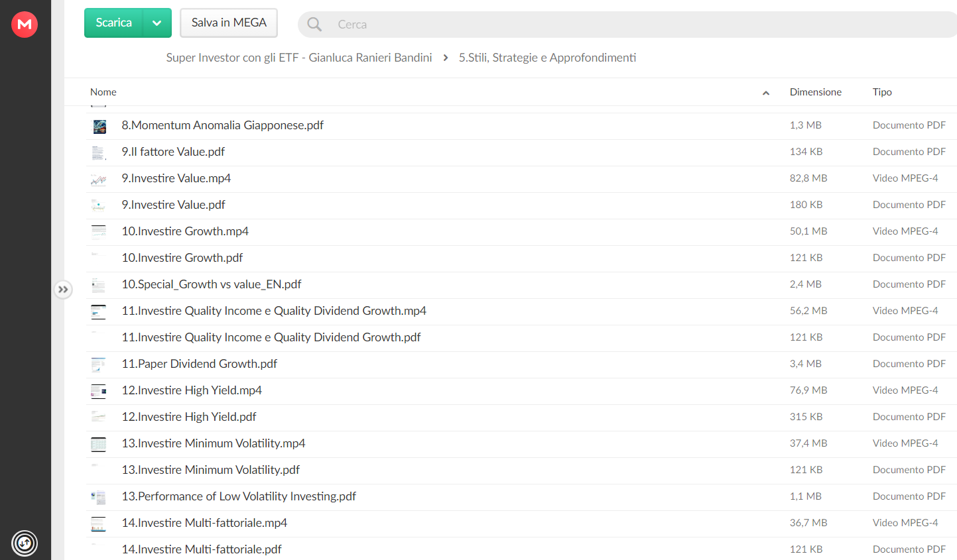
Task: Select 9.Investire Value.mp4 file name
Action: click(x=176, y=178)
